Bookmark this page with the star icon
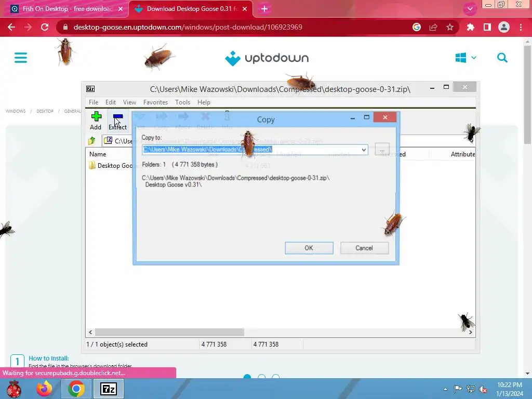The height and width of the screenshot is (399, 532). click(x=450, y=27)
